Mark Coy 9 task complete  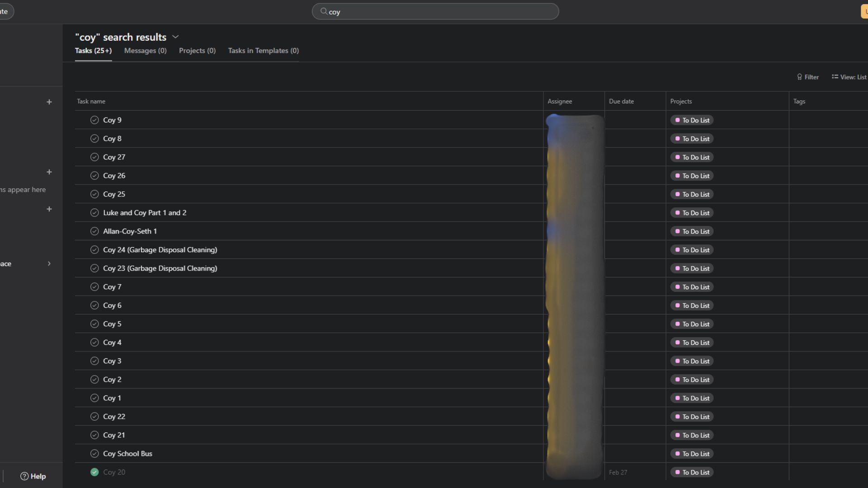click(x=94, y=120)
